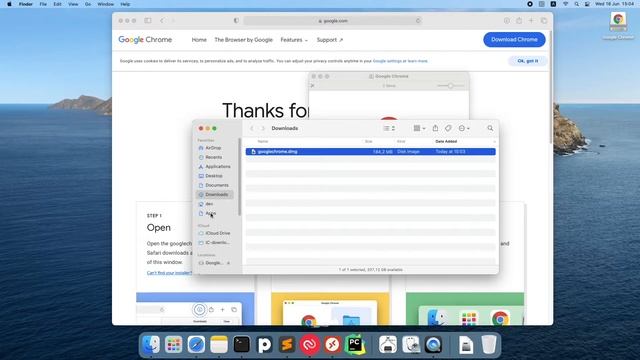The height and width of the screenshot is (360, 640).
Task: Click Download Chrome button in Safari
Action: tap(514, 40)
